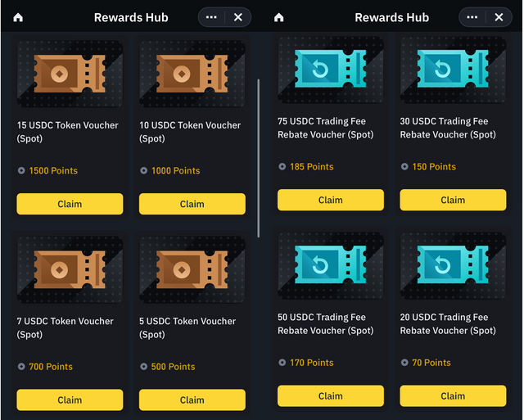This screenshot has width=524, height=420.
Task: Click the points coin icon beside 1000 Points
Action: [x=144, y=171]
